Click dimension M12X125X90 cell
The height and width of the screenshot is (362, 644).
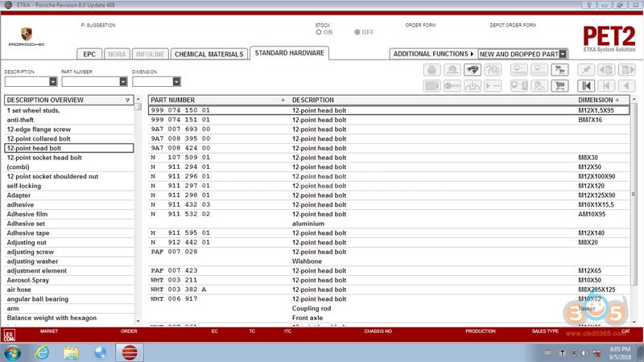pos(597,195)
